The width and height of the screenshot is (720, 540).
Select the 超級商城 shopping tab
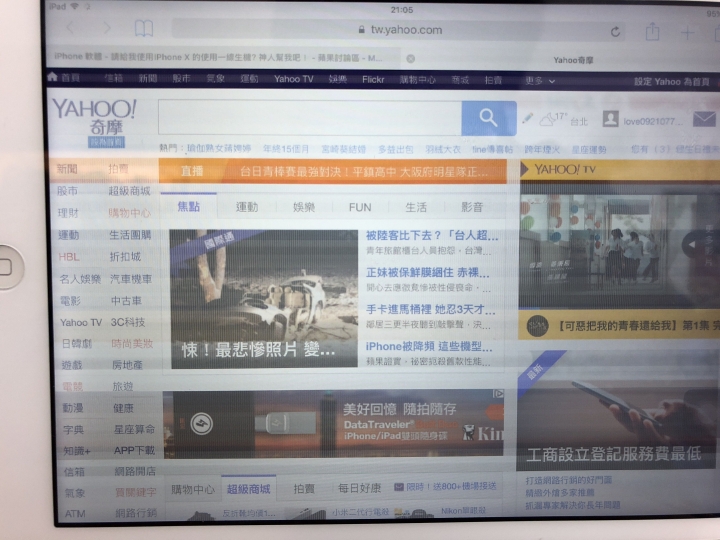click(x=248, y=489)
